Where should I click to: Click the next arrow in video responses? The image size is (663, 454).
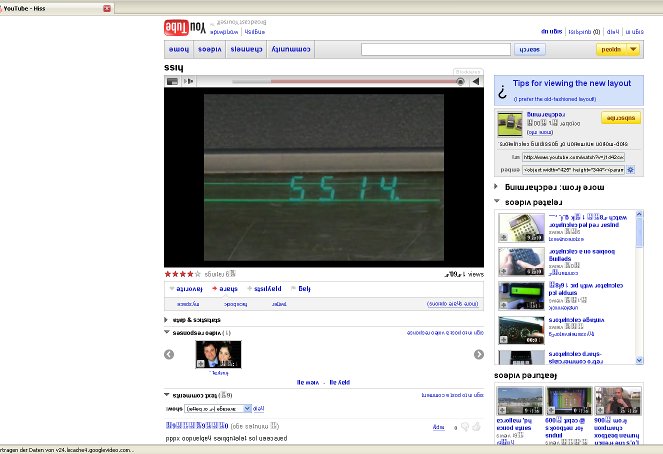(479, 354)
